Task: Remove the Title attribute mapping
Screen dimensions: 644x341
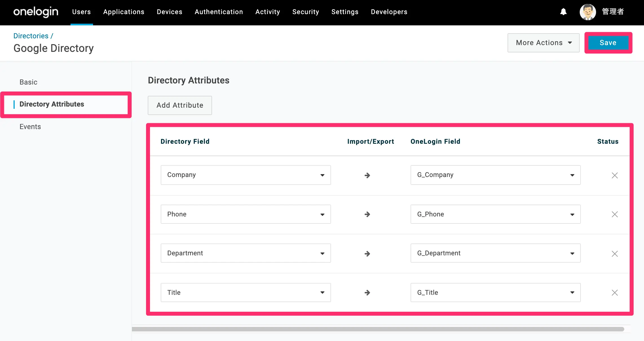Action: [x=615, y=293]
